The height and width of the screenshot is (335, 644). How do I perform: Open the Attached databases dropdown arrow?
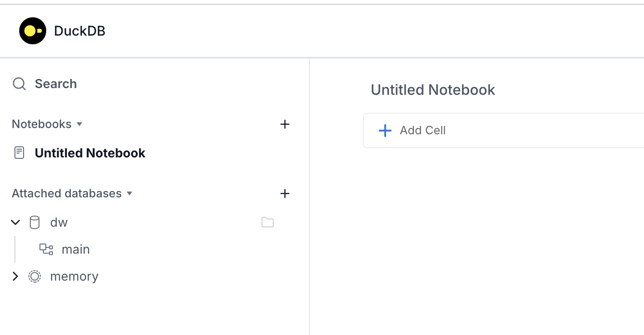(129, 193)
